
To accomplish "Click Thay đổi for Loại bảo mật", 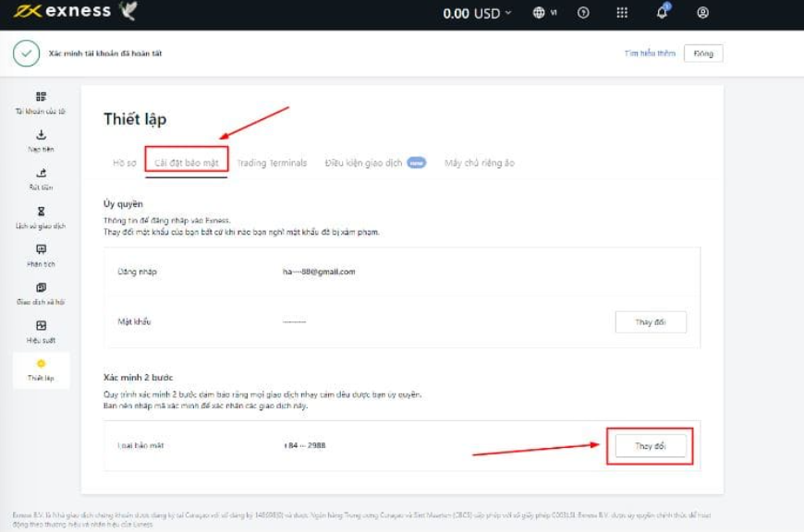I will tap(651, 446).
